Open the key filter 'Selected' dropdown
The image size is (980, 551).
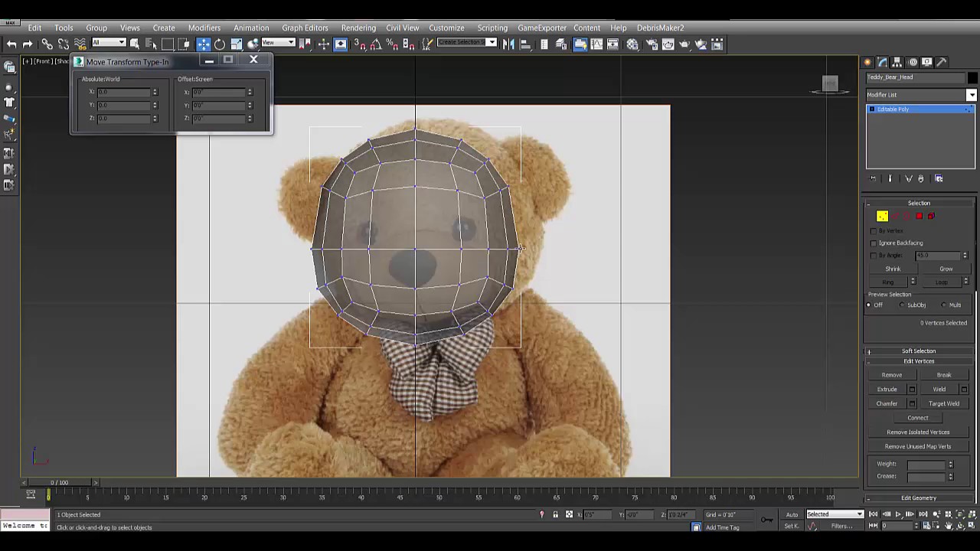click(835, 514)
